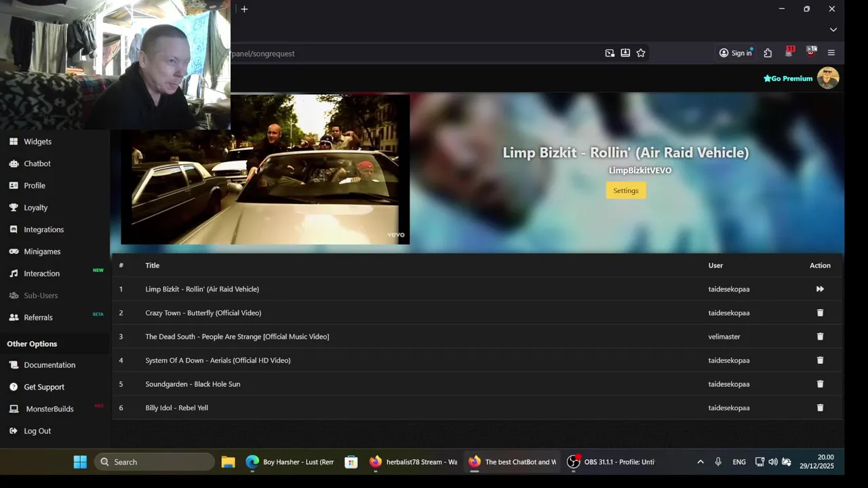Click the browser Sign in button
This screenshot has height=488, width=868.
coord(736,53)
